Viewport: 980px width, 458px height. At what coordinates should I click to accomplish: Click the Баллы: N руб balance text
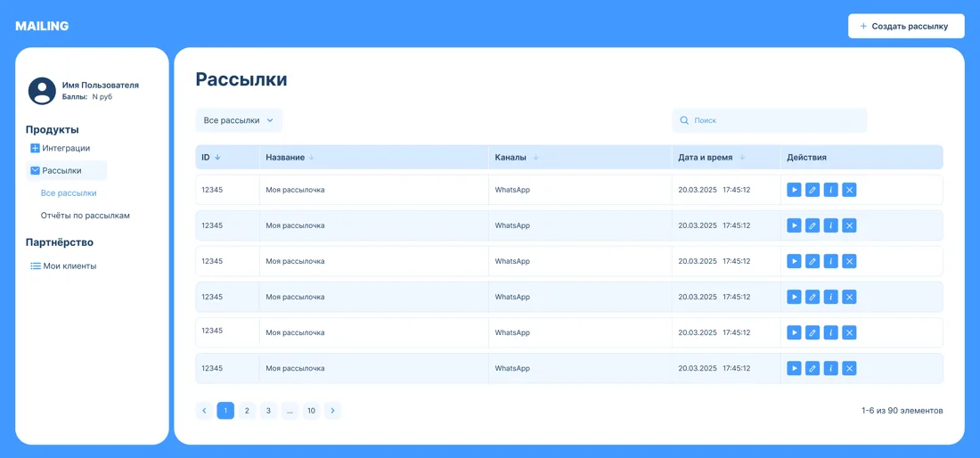[87, 97]
